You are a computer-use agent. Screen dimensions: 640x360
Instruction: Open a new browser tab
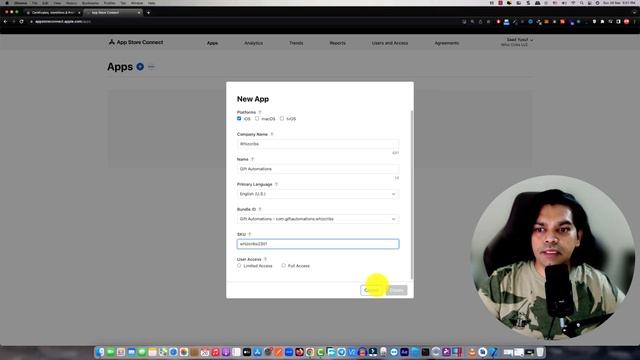[x=148, y=13]
